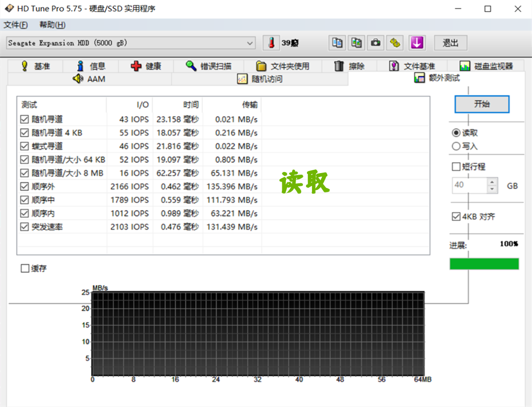Uncheck the 随机寻道 43 IOPS row checkbox

[x=25, y=119]
